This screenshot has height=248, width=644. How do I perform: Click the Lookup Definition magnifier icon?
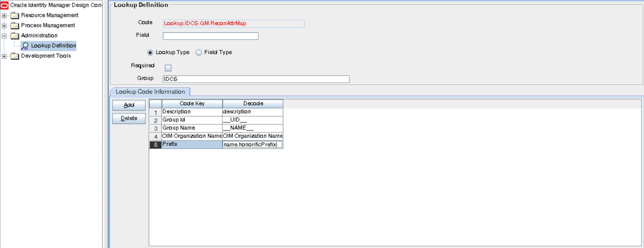(25, 46)
